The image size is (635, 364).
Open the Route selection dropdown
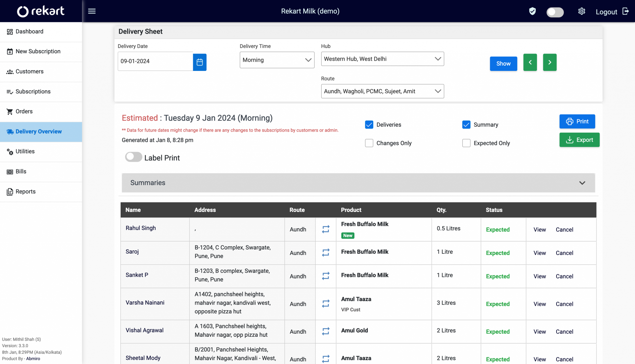[x=382, y=91]
